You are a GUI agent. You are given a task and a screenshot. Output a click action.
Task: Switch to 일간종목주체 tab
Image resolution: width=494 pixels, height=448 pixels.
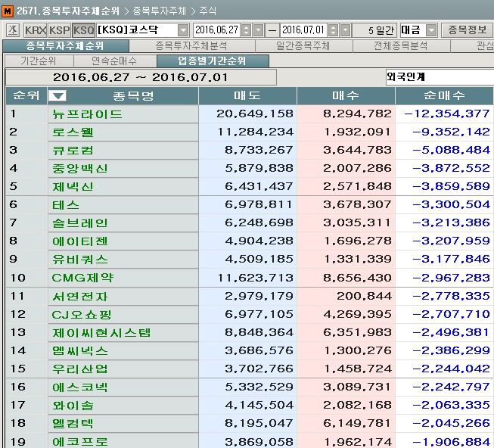[x=303, y=46]
